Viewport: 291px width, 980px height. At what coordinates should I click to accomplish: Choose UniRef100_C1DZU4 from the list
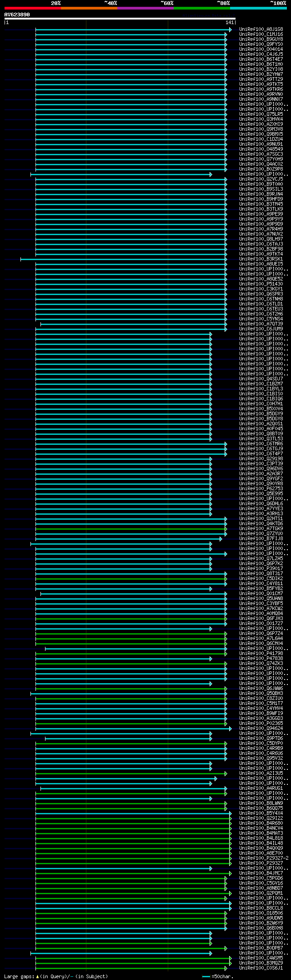coord(261,139)
